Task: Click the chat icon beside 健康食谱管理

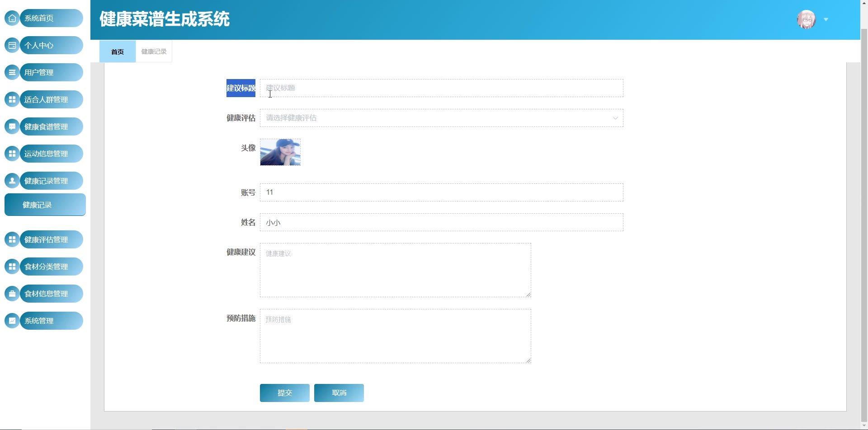Action: (12, 126)
